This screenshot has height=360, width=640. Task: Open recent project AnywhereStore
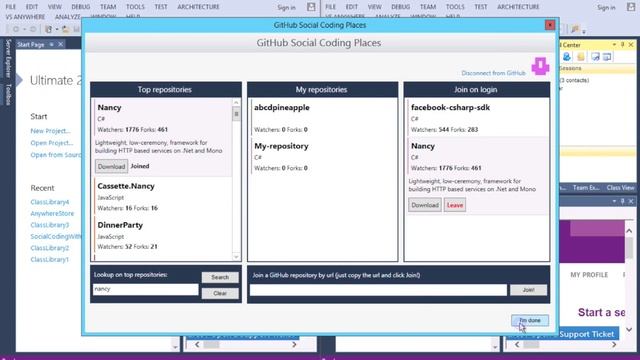(x=52, y=213)
